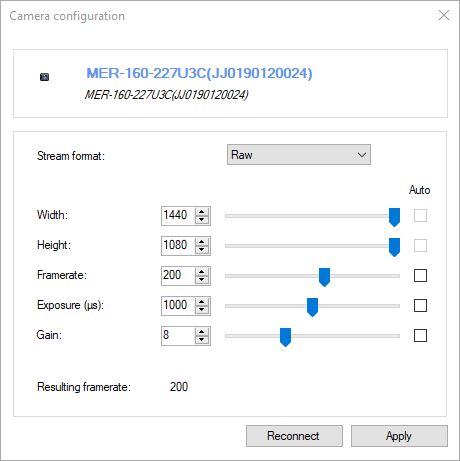460x461 pixels.
Task: Decrease Framerate with the down arrow
Action: tap(201, 280)
